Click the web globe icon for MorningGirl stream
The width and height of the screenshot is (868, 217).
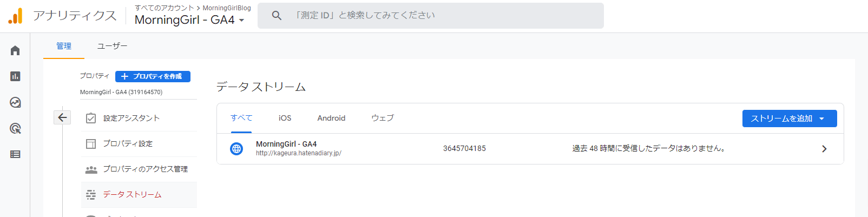coord(236,149)
